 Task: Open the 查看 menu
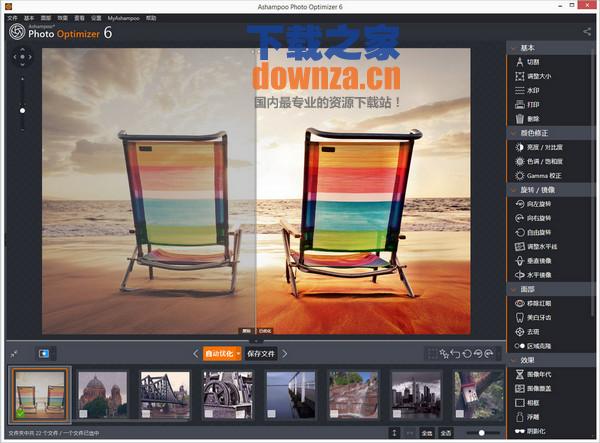(79, 18)
